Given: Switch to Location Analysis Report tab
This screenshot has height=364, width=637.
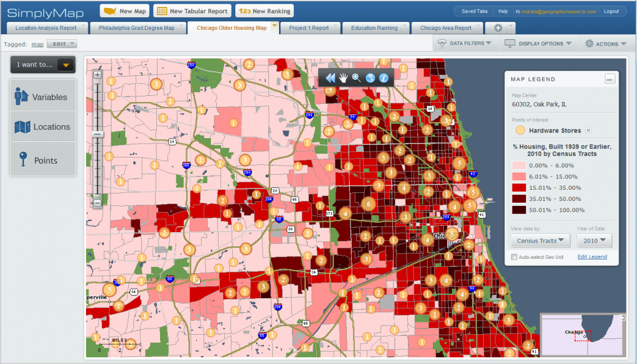Looking at the screenshot, I should click(46, 28).
